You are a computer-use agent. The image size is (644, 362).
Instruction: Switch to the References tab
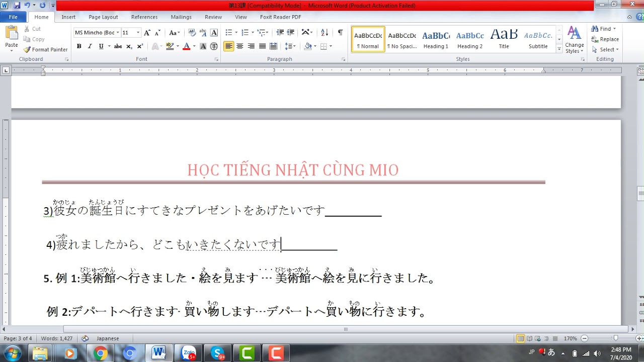coord(144,17)
